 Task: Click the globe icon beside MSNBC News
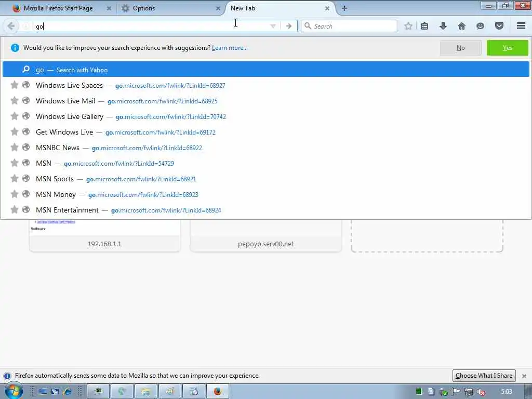pyautogui.click(x=26, y=147)
